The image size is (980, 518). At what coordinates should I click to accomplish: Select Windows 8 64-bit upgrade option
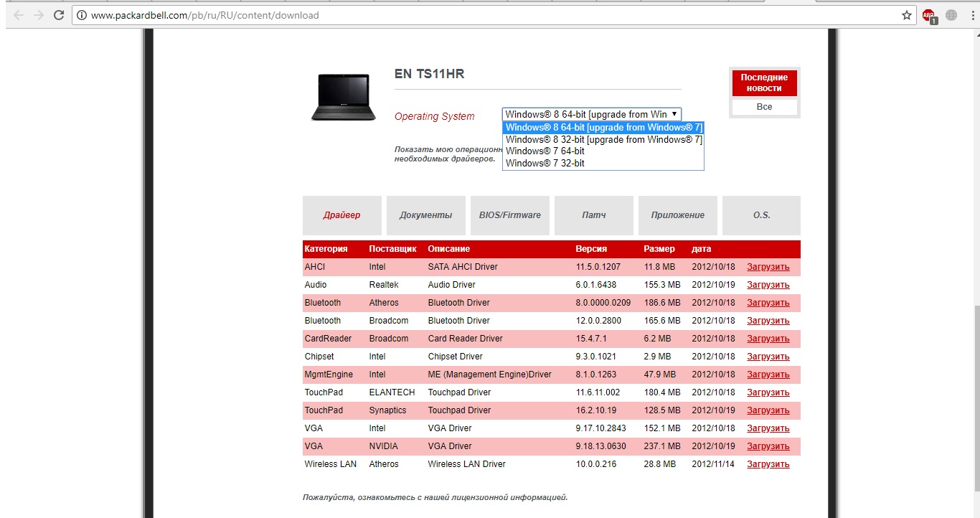[x=603, y=128]
